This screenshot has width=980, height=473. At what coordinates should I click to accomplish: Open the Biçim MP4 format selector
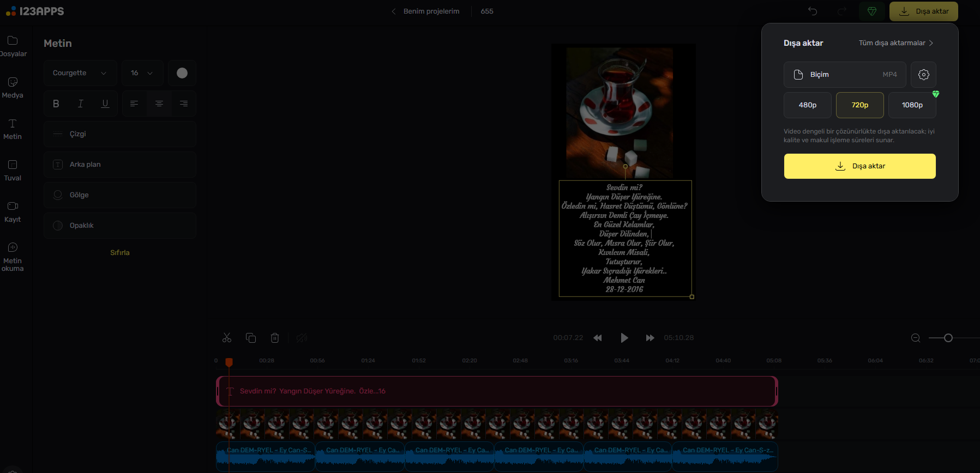(x=844, y=75)
